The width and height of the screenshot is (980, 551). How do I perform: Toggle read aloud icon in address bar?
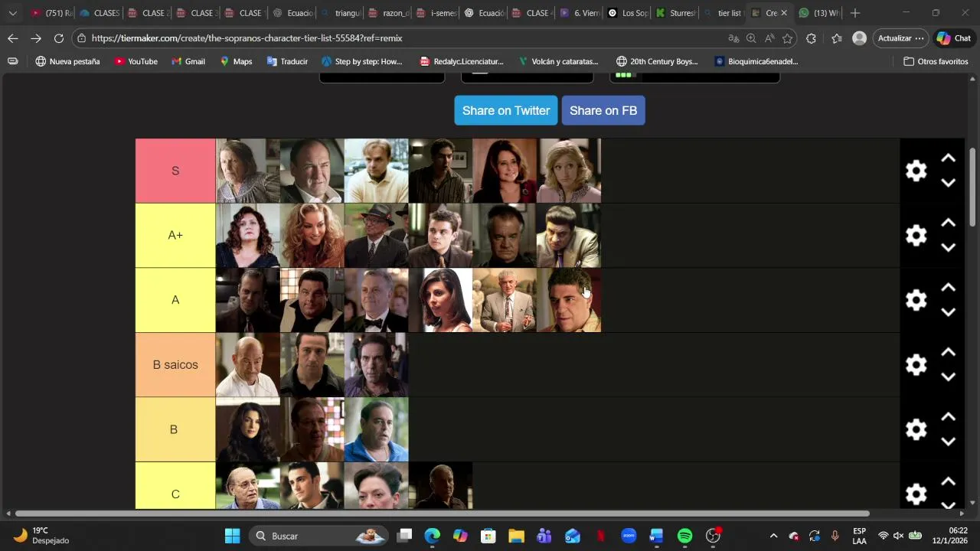point(769,38)
